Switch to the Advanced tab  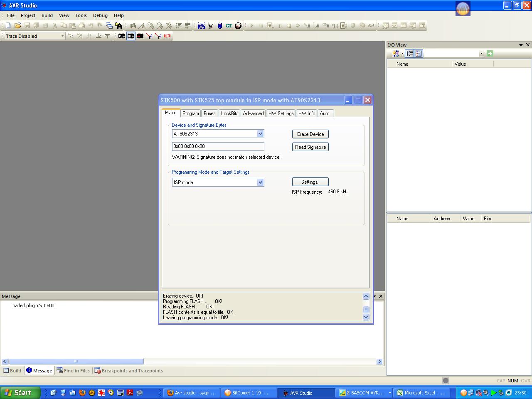click(x=253, y=113)
